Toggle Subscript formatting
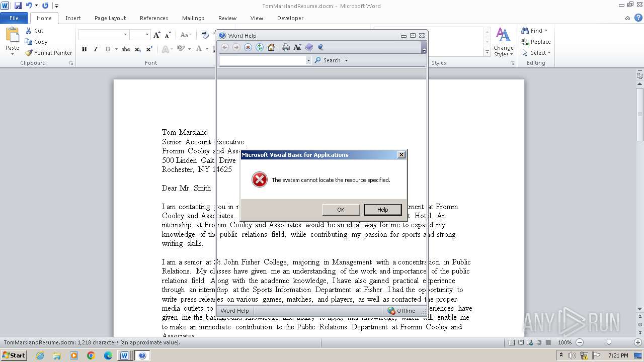This screenshot has height=362, width=644. 138,49
